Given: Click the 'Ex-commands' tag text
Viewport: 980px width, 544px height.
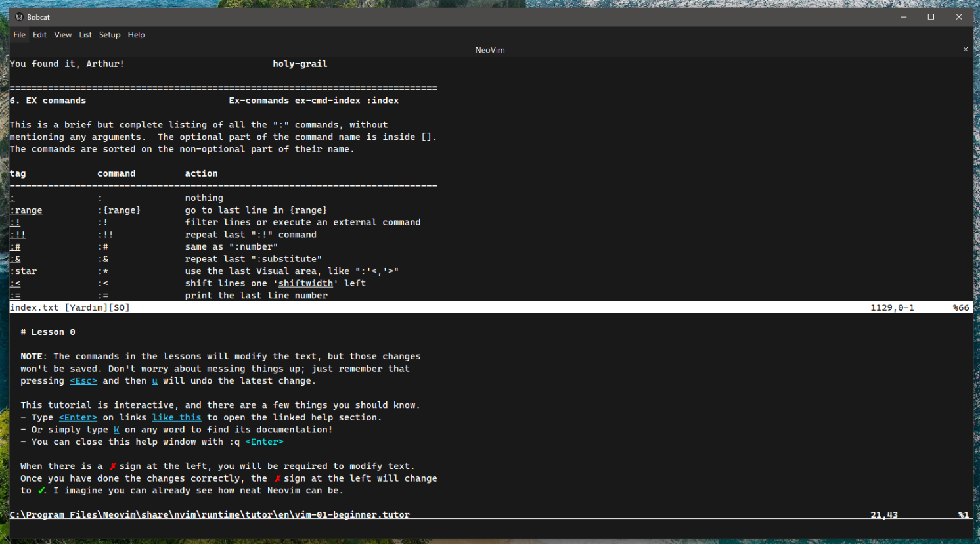Looking at the screenshot, I should click(x=259, y=101).
